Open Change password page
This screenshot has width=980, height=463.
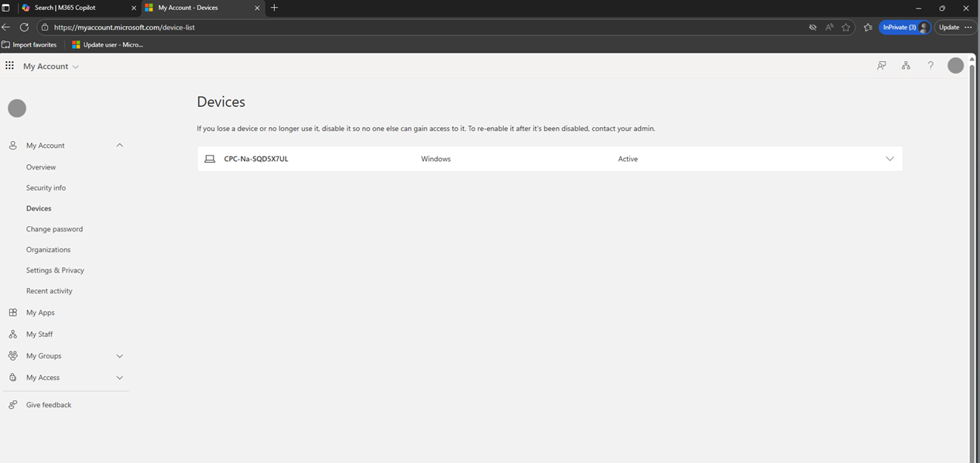point(54,229)
